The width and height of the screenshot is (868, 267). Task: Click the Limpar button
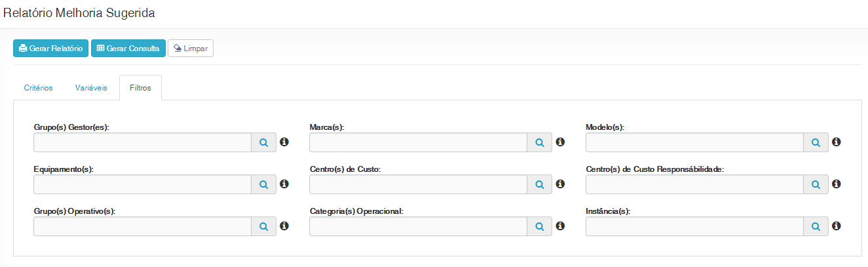(x=191, y=49)
